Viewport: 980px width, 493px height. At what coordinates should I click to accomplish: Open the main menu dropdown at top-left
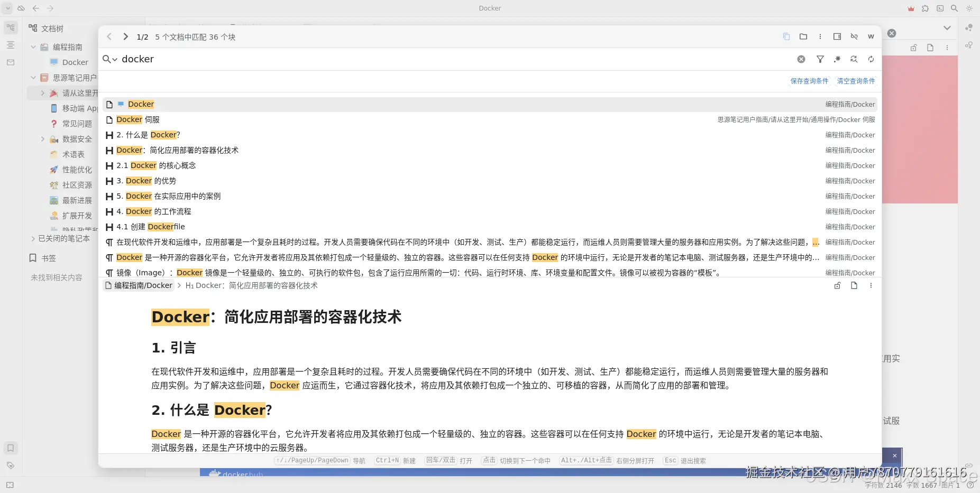point(8,8)
